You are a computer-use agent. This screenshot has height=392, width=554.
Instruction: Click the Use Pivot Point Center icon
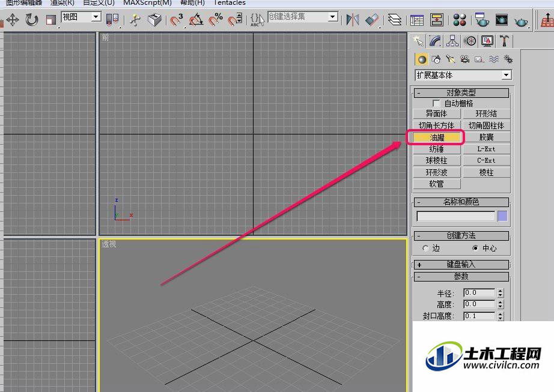pos(113,20)
